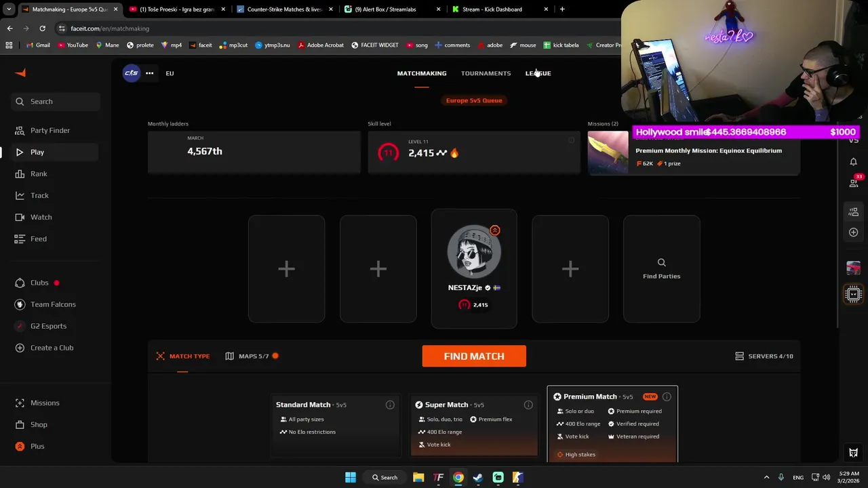Switch to Kick Dashboard browser tab
The width and height of the screenshot is (868, 488).
tap(499, 9)
